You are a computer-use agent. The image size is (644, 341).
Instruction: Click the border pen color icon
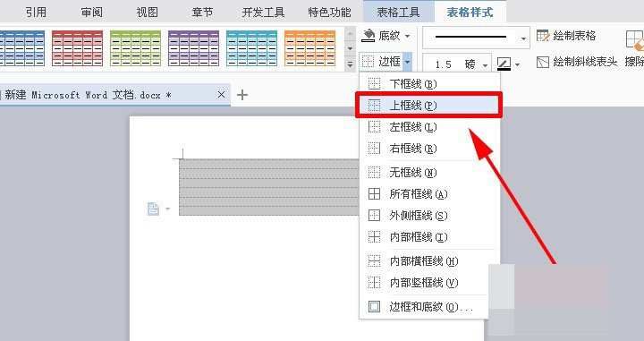click(504, 64)
